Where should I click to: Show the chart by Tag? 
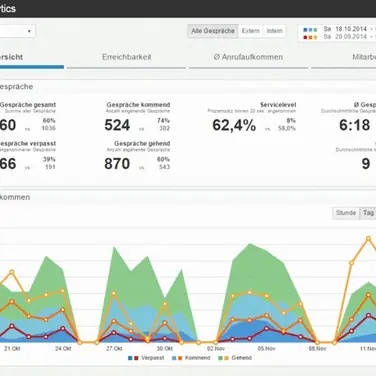[368, 213]
